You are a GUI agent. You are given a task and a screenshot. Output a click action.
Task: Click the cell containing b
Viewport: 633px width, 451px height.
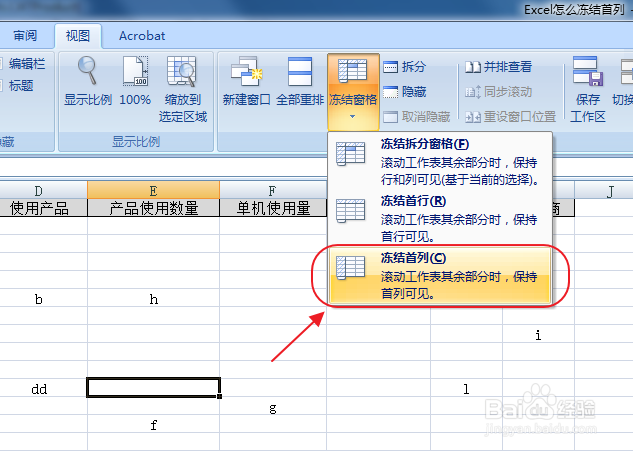coord(44,298)
